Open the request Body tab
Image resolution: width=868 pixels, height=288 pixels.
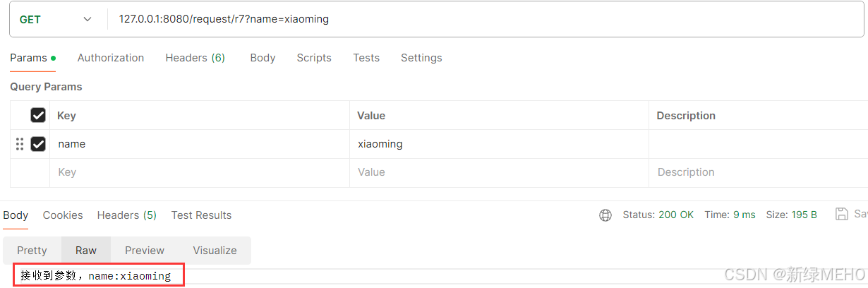(x=263, y=58)
